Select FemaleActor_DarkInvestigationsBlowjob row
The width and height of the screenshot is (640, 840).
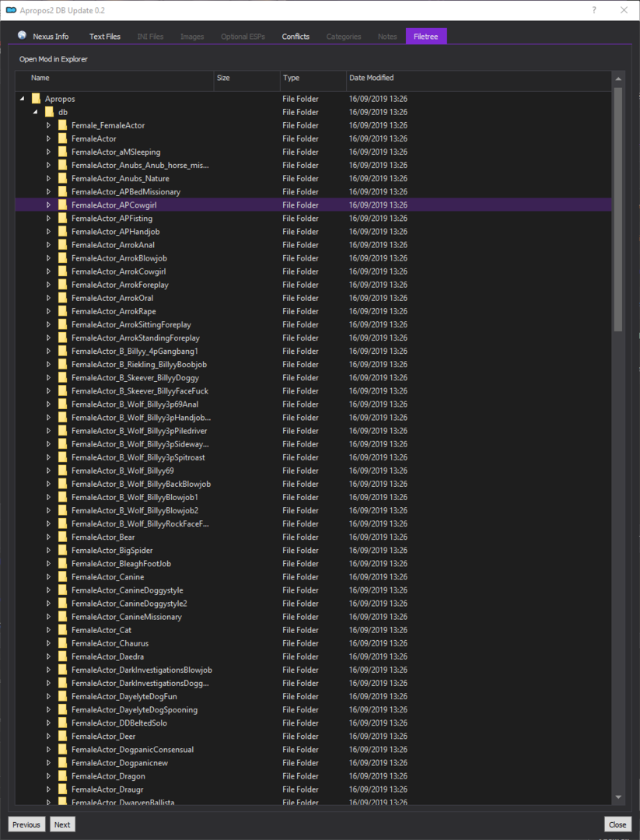(x=313, y=670)
